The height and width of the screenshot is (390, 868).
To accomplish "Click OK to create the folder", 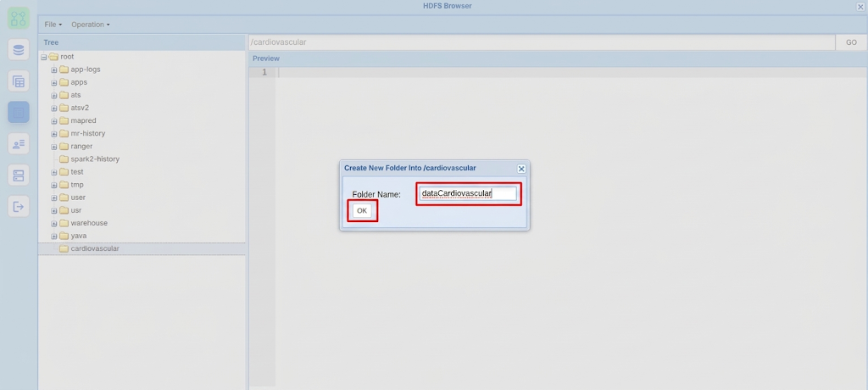I will tap(362, 210).
